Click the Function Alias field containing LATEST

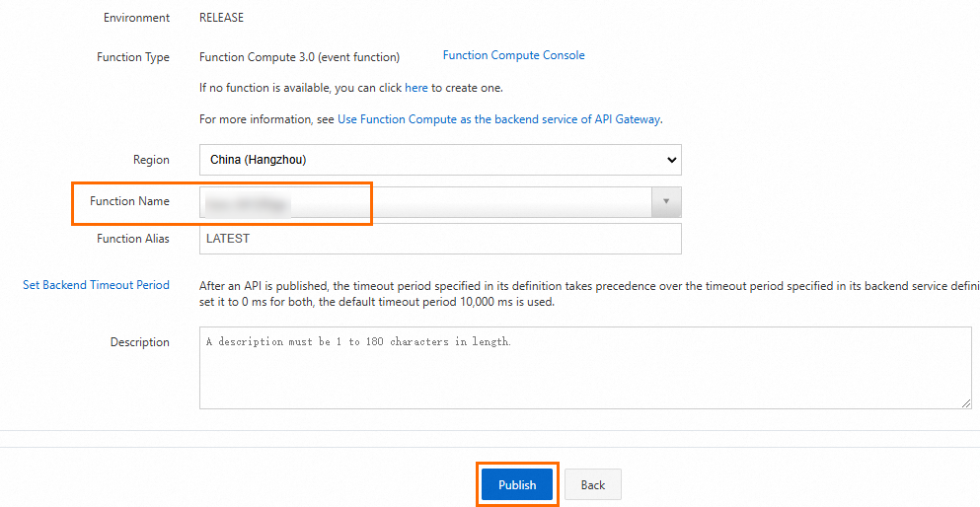[439, 239]
